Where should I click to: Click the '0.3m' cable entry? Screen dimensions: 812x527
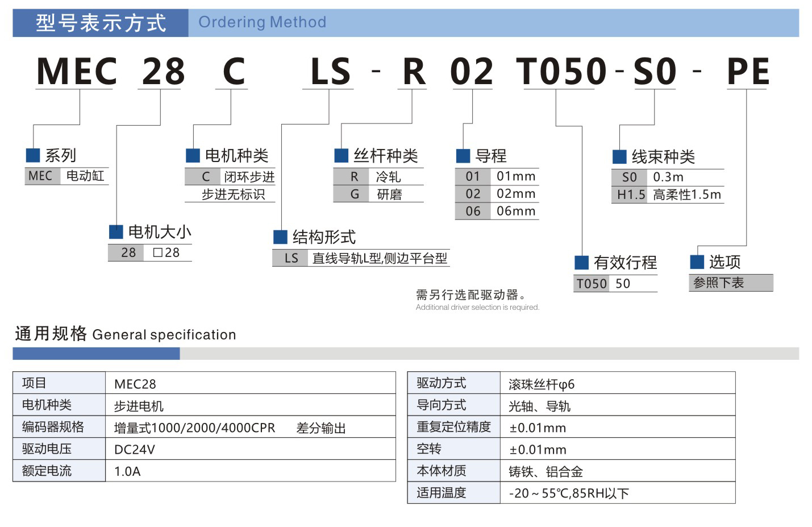pyautogui.click(x=668, y=177)
